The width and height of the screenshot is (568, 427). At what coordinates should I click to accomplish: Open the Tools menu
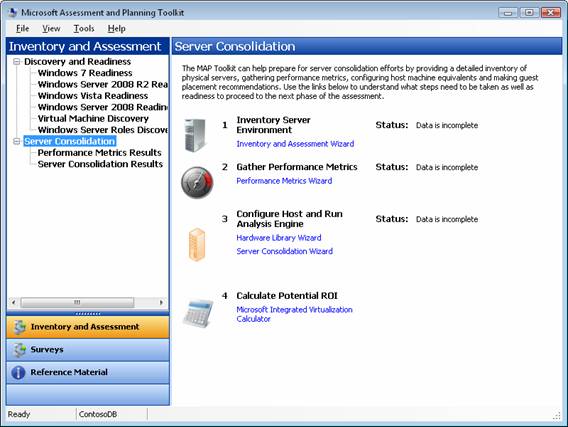tap(84, 28)
